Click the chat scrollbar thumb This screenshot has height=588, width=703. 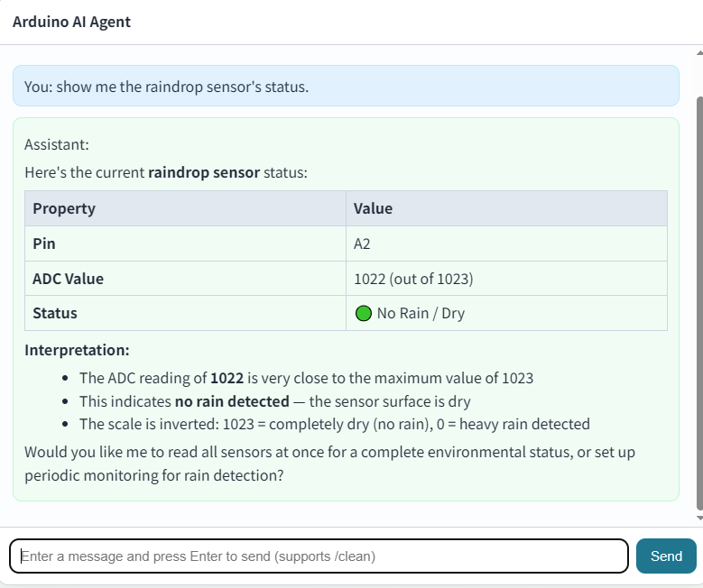pyautogui.click(x=699, y=302)
